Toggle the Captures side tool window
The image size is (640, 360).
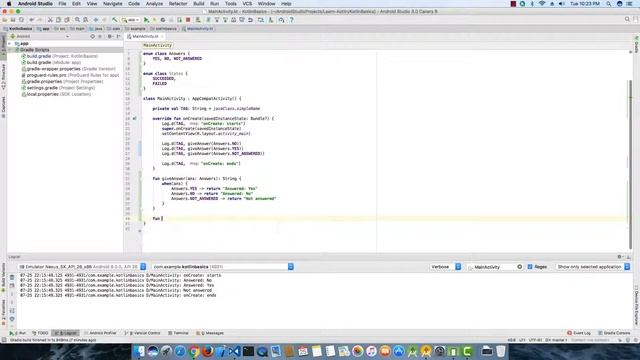3,107
